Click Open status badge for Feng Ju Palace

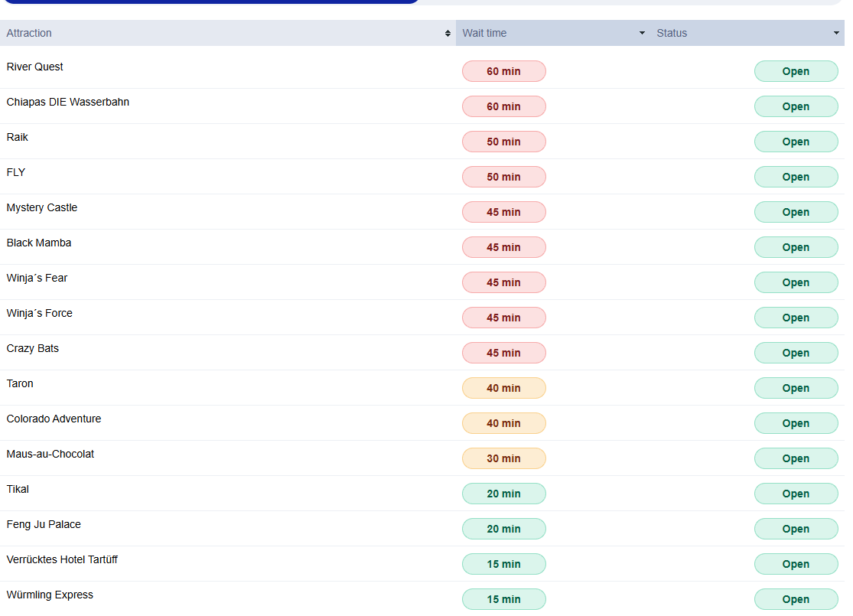[x=796, y=529]
